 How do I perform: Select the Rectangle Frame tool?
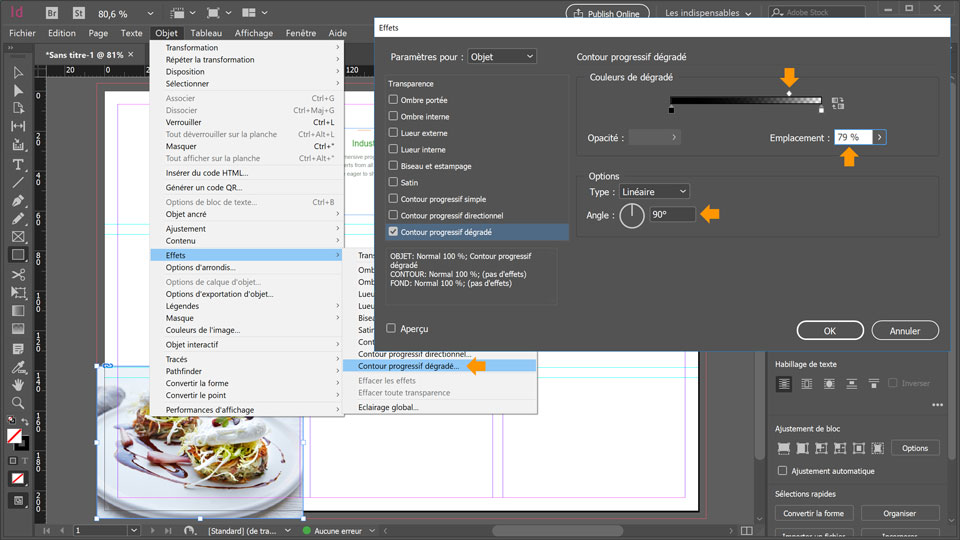click(18, 236)
